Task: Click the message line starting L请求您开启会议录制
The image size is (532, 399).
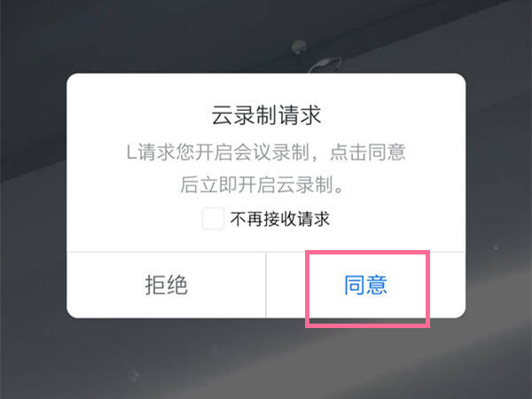Action: (266, 152)
